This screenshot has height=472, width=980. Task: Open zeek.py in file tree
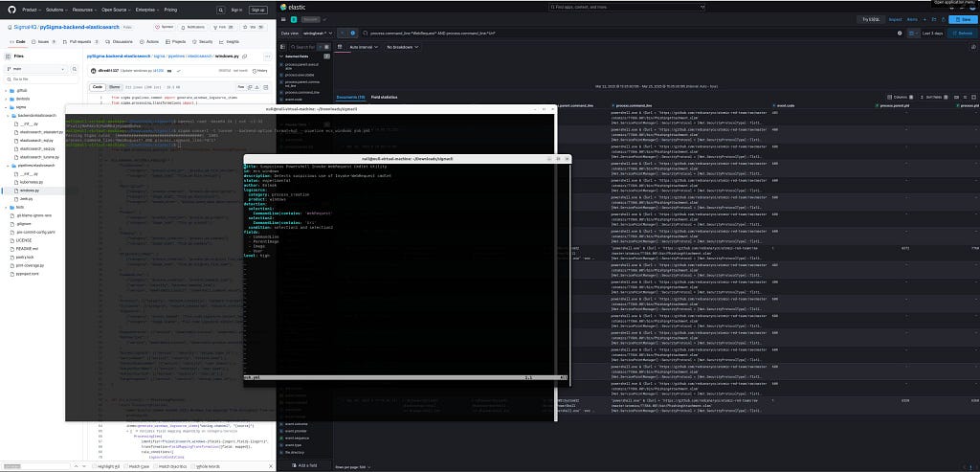(26, 199)
